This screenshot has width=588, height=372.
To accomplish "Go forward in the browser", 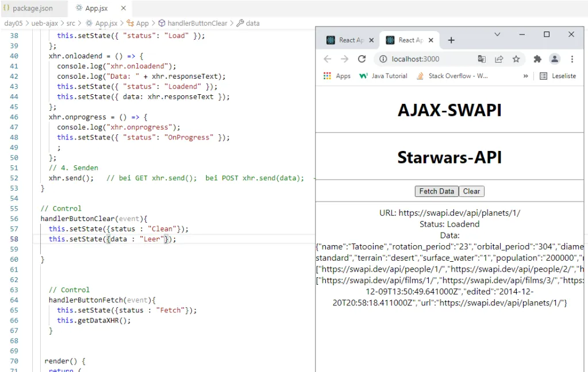I will point(344,59).
